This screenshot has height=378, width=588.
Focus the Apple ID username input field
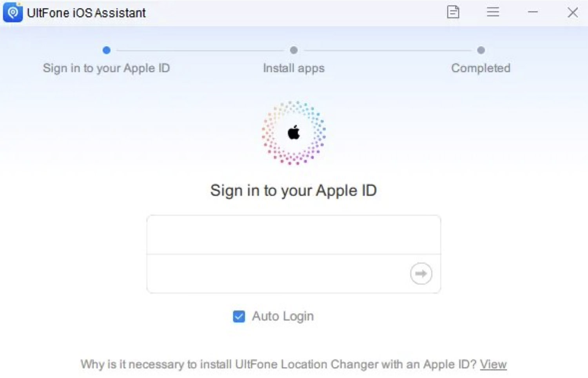[x=294, y=234]
